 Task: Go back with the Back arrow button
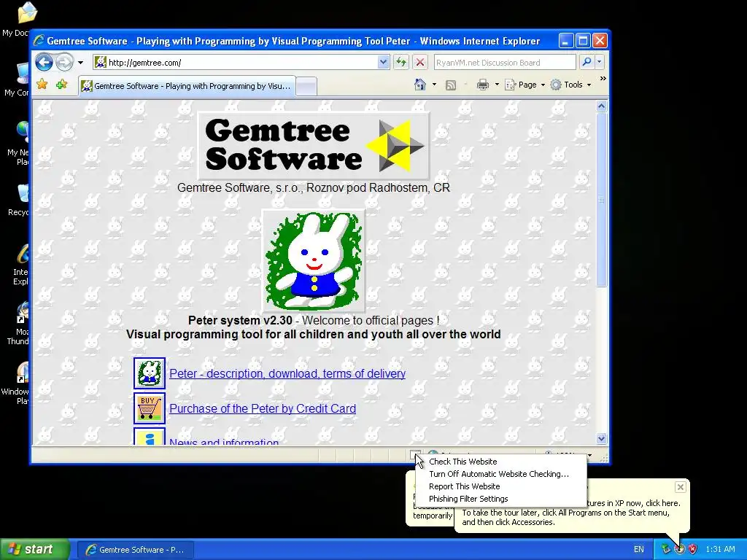(x=44, y=62)
